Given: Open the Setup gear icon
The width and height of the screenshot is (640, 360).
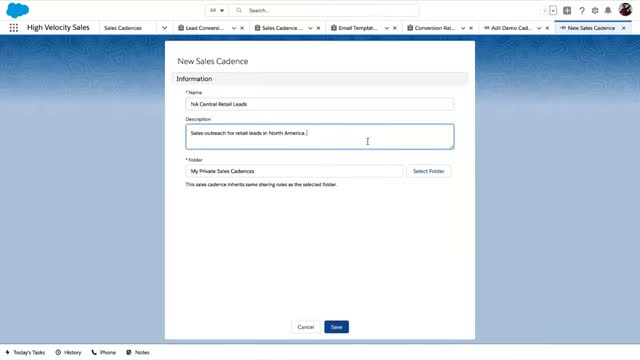Looking at the screenshot, I should tap(595, 11).
